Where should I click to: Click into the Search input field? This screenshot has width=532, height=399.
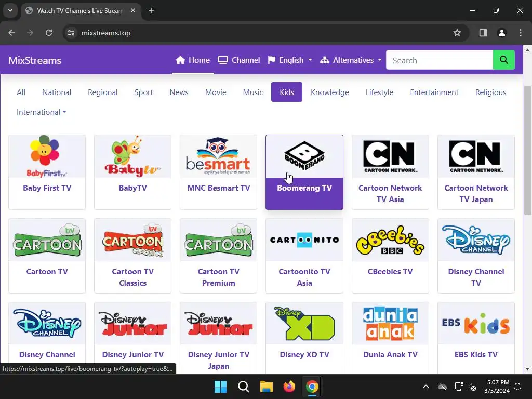click(x=440, y=60)
